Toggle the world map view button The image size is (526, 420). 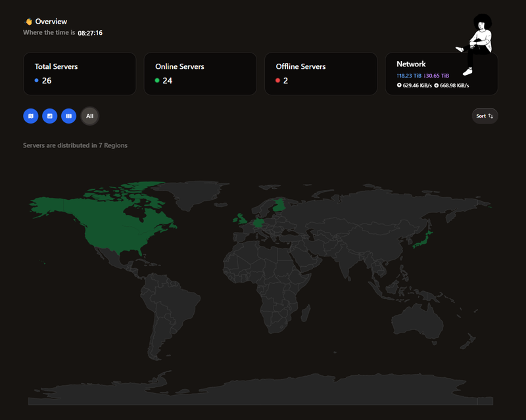[30, 116]
